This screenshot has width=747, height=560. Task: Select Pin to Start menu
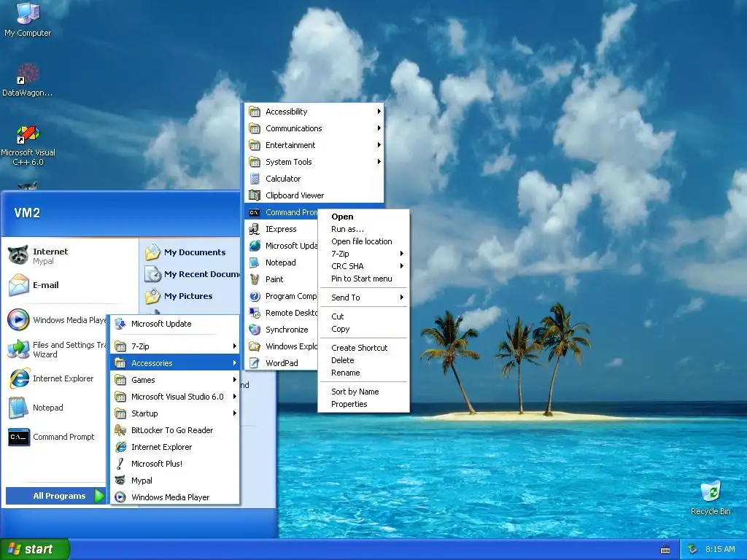click(363, 279)
